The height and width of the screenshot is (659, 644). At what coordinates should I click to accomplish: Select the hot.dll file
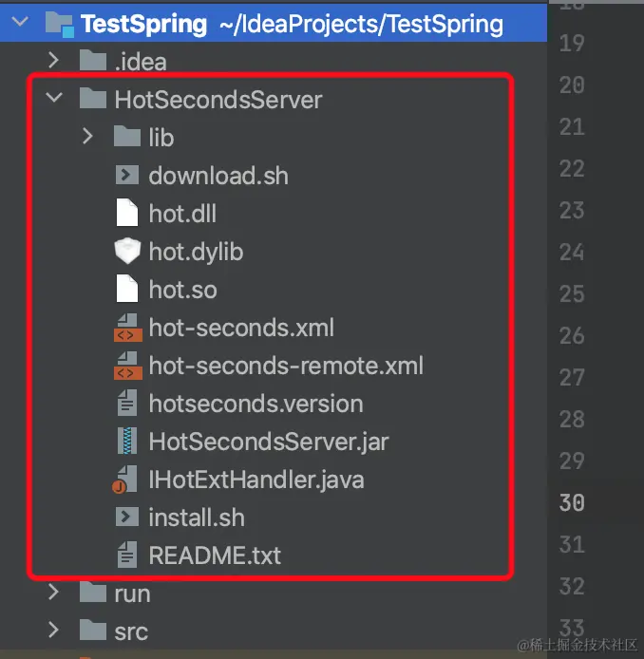point(182,214)
